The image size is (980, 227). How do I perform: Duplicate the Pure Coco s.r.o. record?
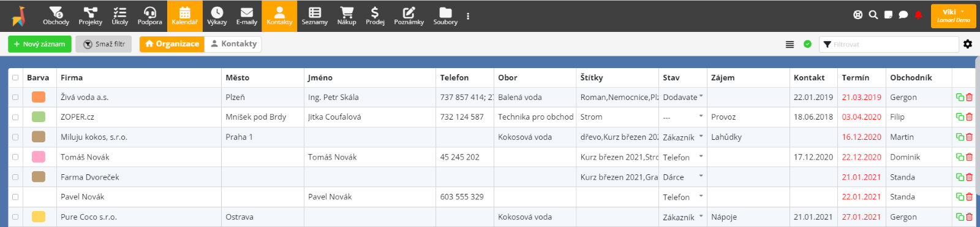[x=960, y=217]
